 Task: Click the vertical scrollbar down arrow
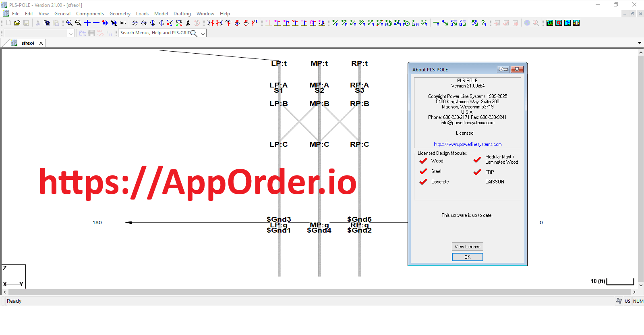point(641,285)
